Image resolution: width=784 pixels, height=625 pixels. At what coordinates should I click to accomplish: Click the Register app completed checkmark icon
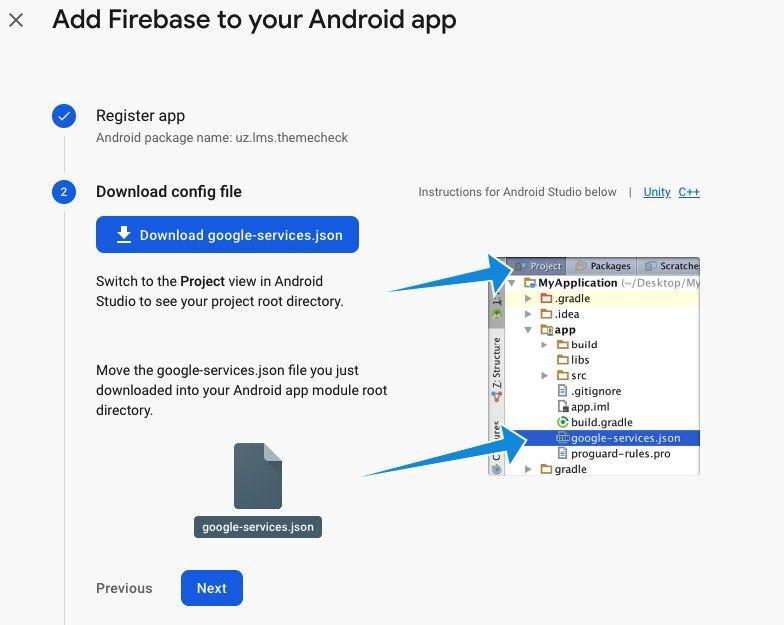[64, 116]
